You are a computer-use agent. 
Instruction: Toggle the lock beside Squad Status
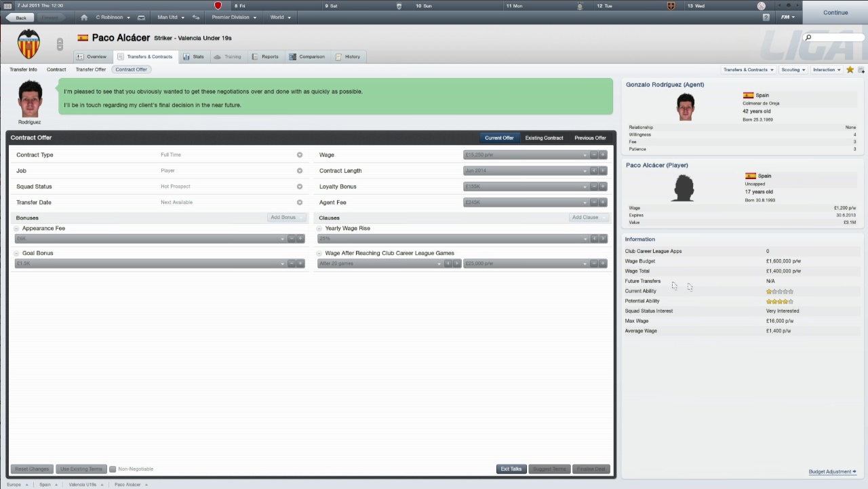299,186
